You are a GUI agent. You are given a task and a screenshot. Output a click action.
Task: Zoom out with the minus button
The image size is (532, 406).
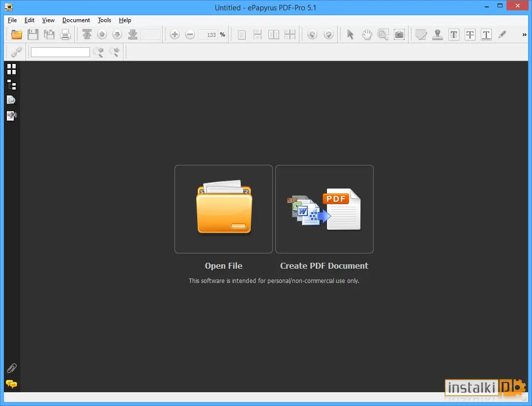[190, 34]
